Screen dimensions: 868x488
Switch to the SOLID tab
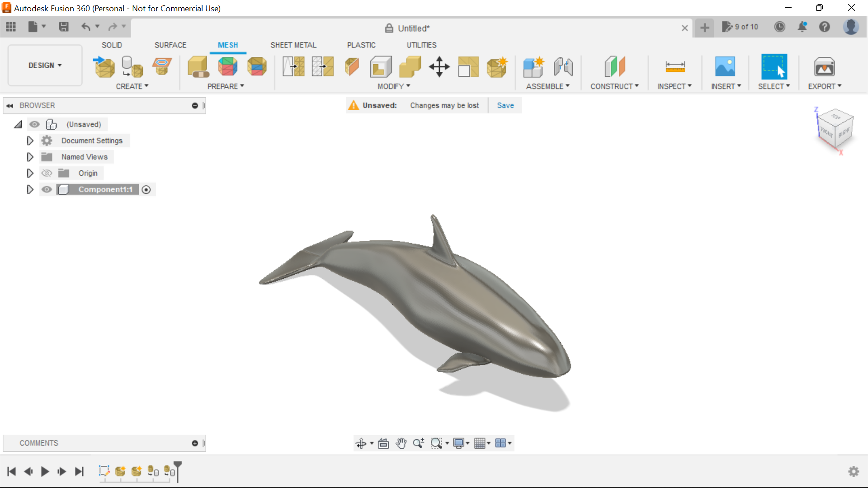click(112, 45)
